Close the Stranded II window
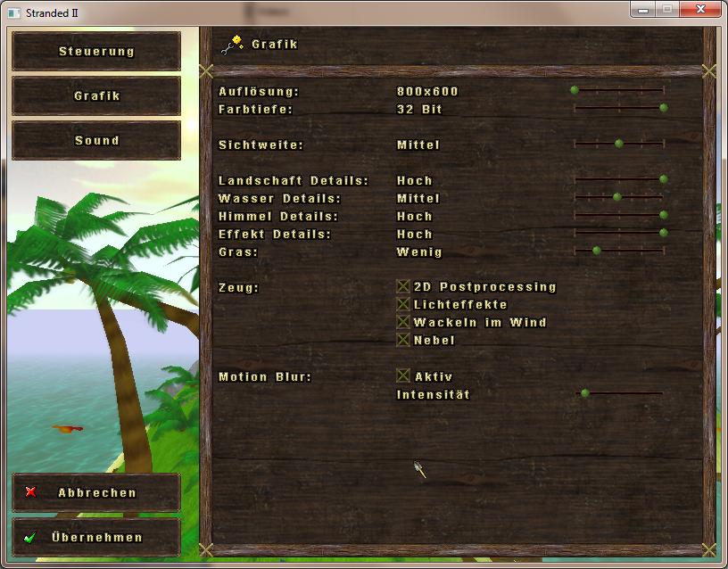Viewport: 728px width, 569px height. pos(700,9)
